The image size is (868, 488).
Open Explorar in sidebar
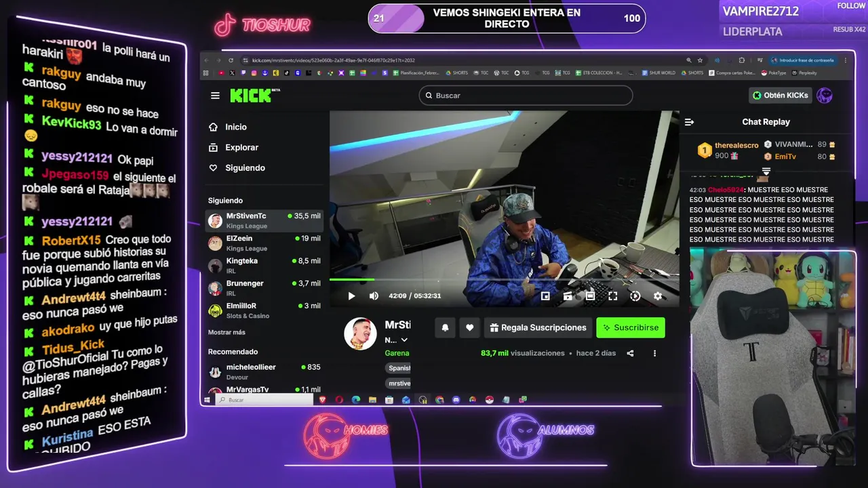pos(233,147)
